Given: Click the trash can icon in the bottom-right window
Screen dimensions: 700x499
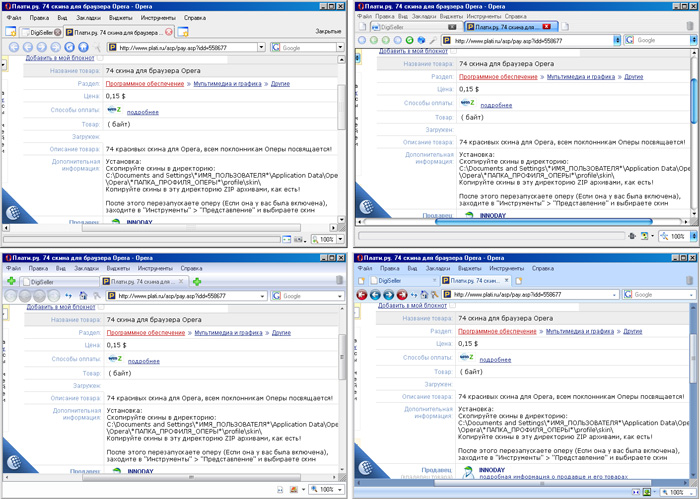Looking at the screenshot, I should coord(690,280).
